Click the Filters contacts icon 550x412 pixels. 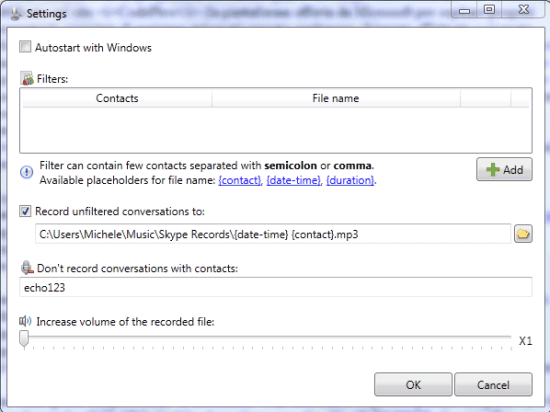click(x=27, y=79)
